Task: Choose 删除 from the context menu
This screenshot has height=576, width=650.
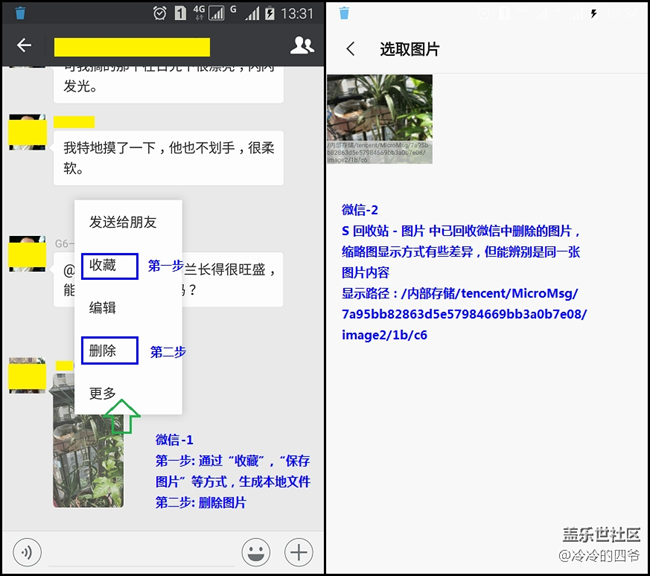Action: point(109,351)
